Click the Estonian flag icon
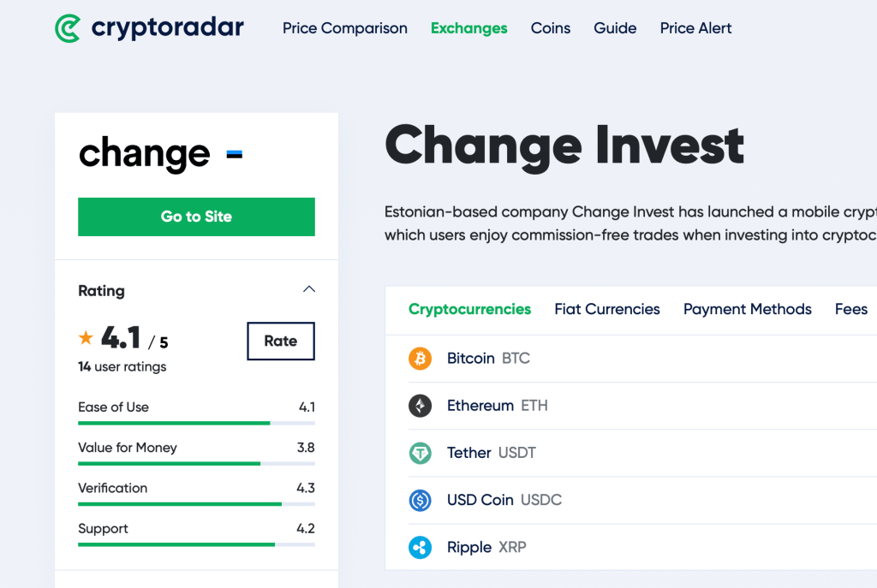The width and height of the screenshot is (877, 588). [x=234, y=155]
